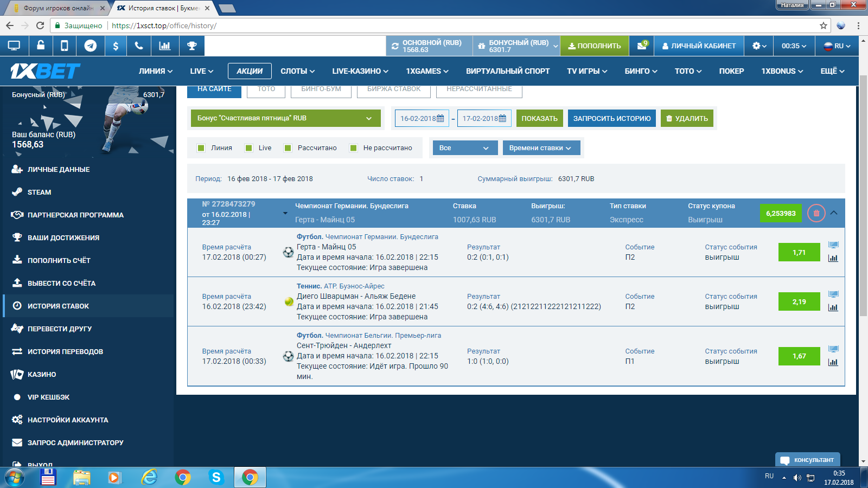The height and width of the screenshot is (488, 868).
Task: Open the Telegram icon in top bar
Action: (x=91, y=46)
